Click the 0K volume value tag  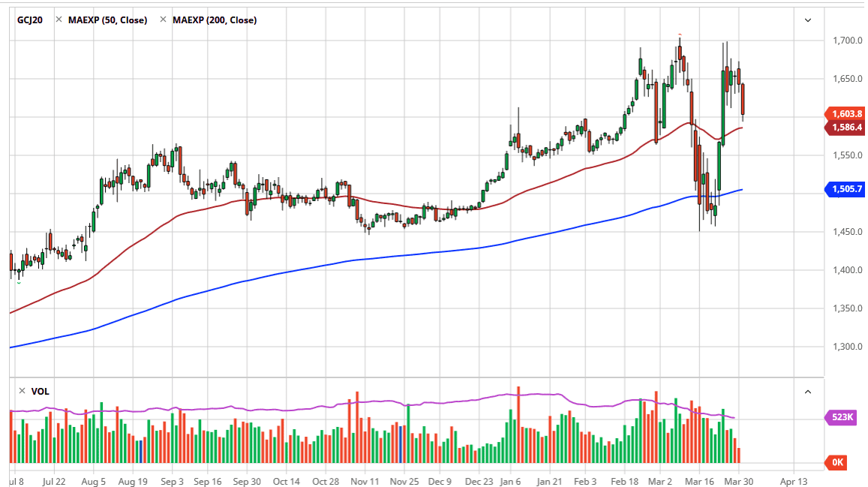point(836,462)
